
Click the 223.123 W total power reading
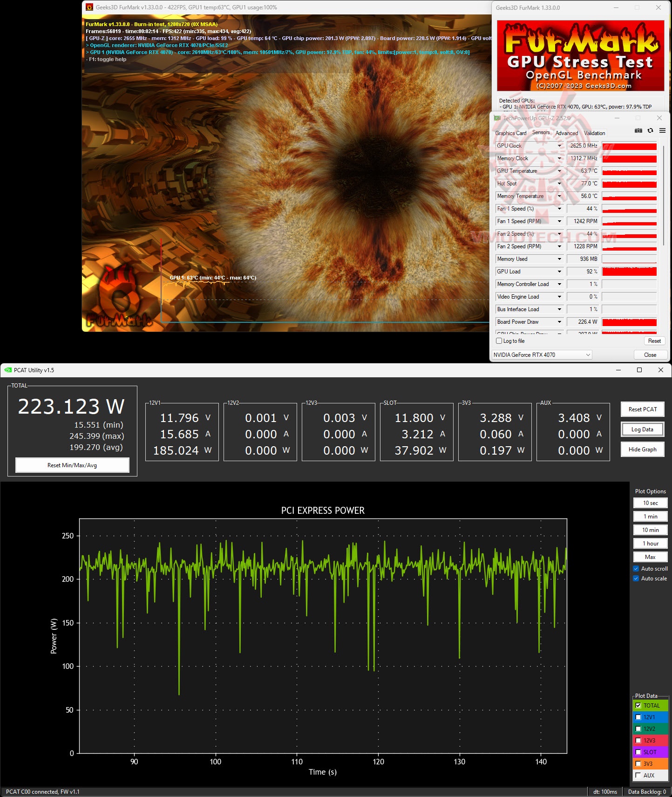coord(71,406)
